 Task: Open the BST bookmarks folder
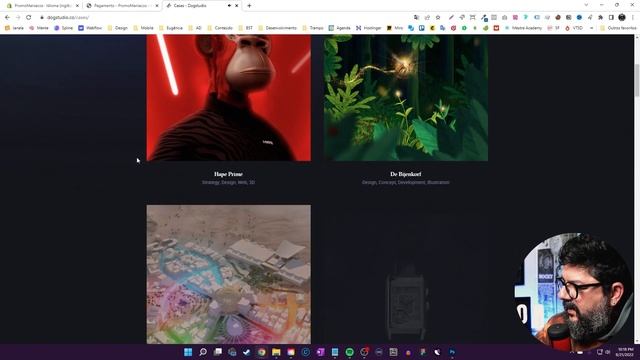[x=246, y=28]
